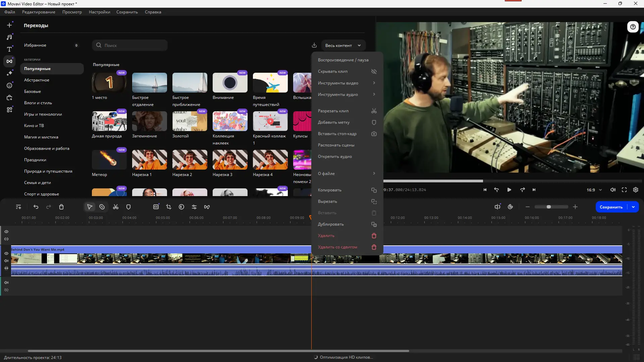Open the Stickers panel icon
The image size is (644, 362).
pos(9,85)
